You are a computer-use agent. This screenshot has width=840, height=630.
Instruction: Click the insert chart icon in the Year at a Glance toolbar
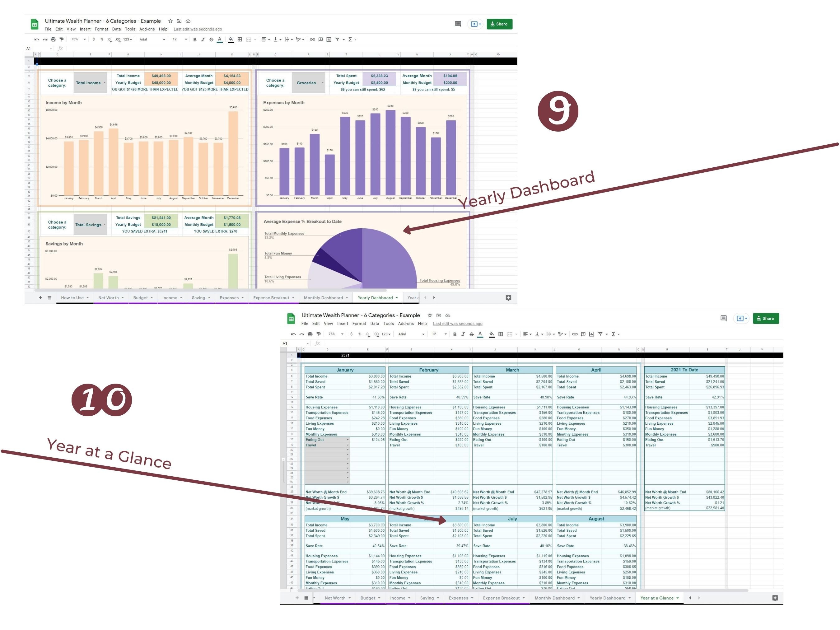592,334
